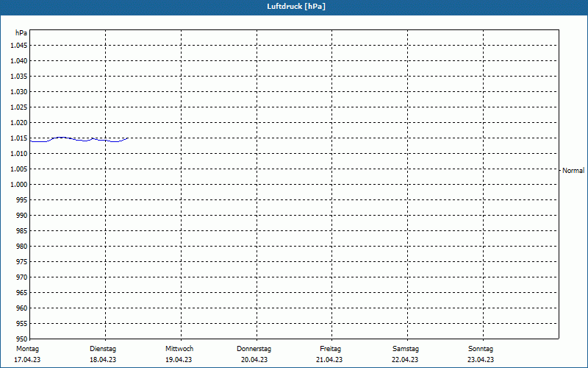Click the 955 axis value
The height and width of the screenshot is (368, 588).
[22, 324]
